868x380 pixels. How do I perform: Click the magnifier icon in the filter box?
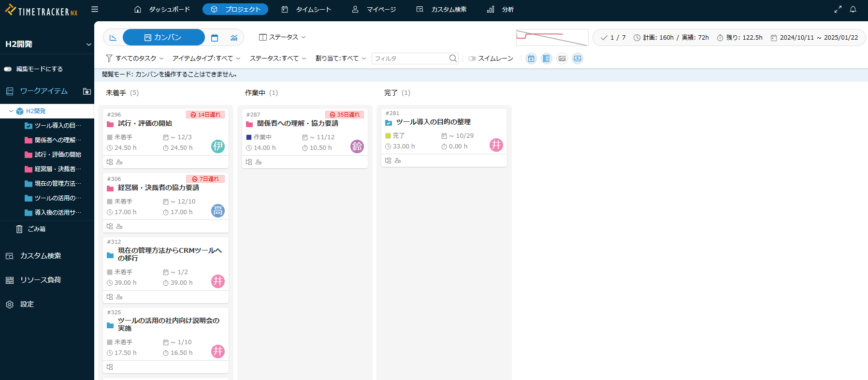pyautogui.click(x=453, y=58)
